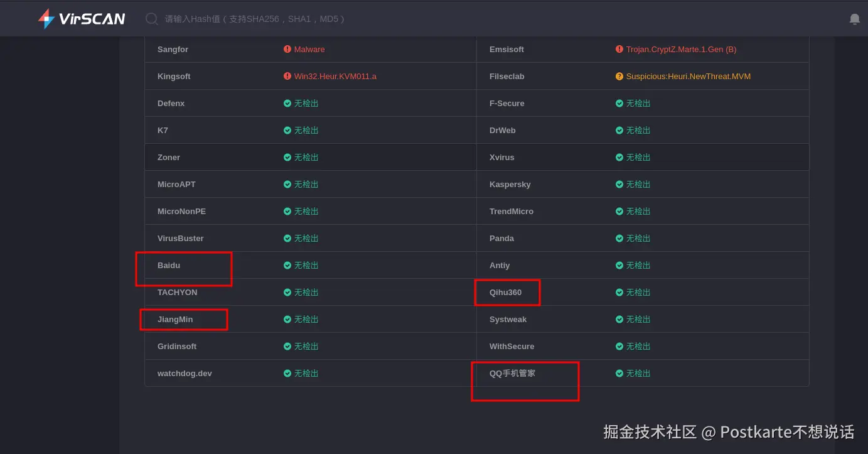Select the VirusBuster engine name
Image resolution: width=868 pixels, height=454 pixels.
(x=180, y=238)
